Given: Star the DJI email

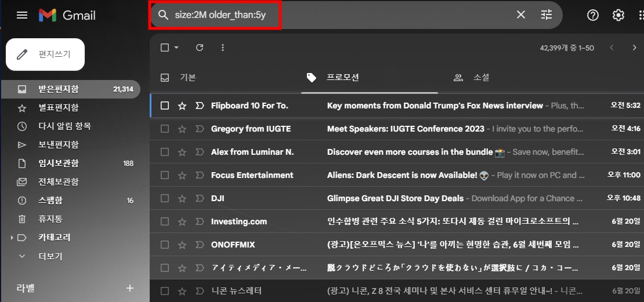Looking at the screenshot, I should pos(182,198).
